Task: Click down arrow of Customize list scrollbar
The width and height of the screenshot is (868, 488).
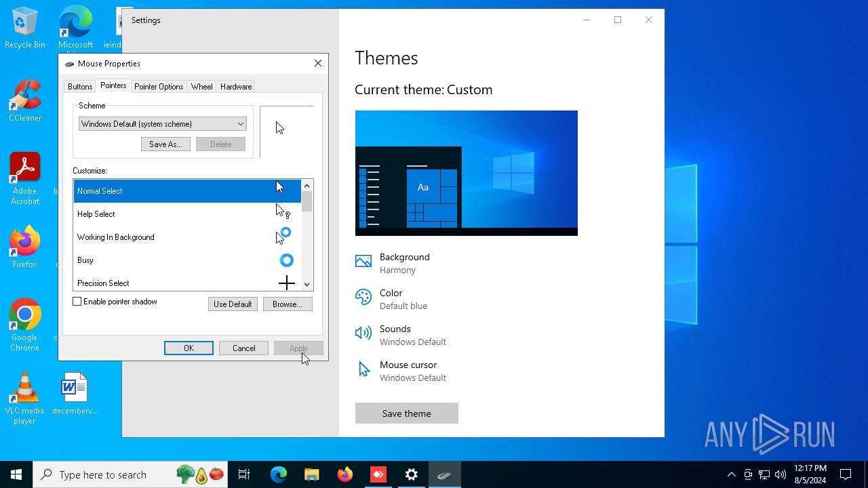Action: (307, 285)
